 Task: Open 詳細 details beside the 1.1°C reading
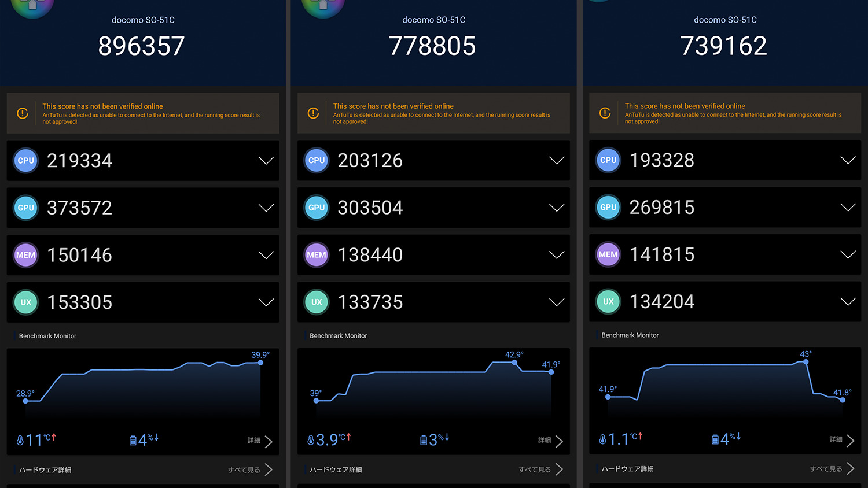click(x=842, y=440)
